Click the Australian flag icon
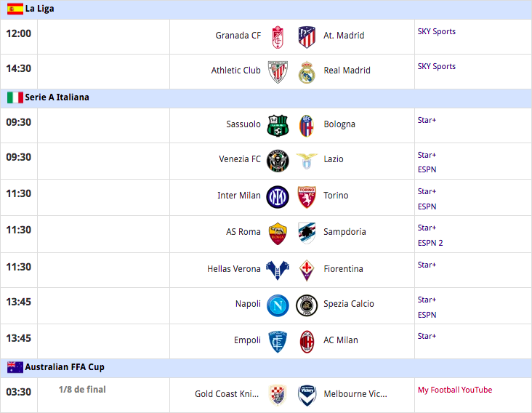Screen dimensions: 532x413 tap(15, 367)
